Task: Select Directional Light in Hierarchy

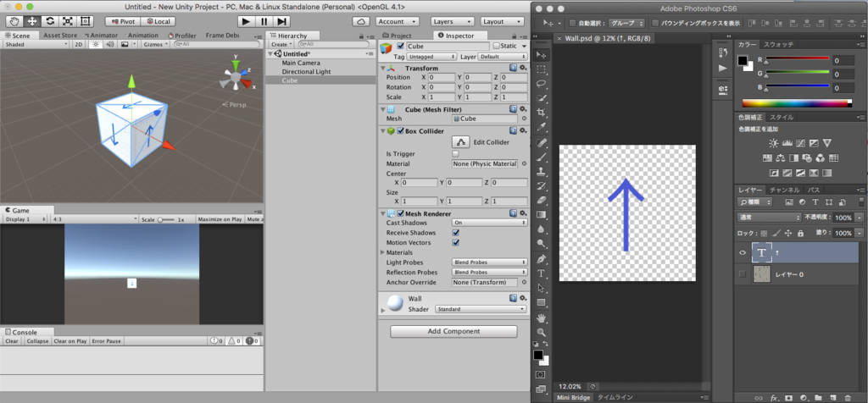Action: (306, 72)
